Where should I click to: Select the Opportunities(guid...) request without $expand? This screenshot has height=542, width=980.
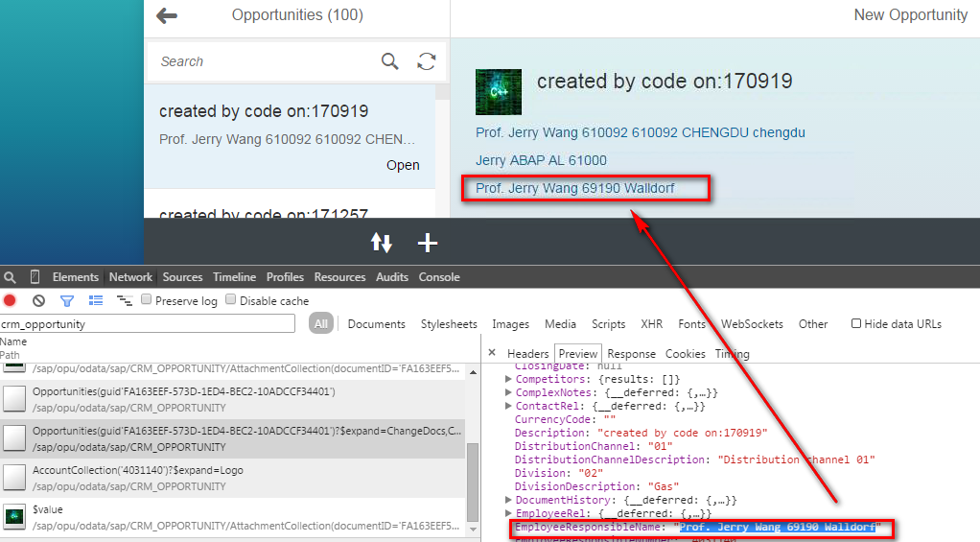(x=232, y=399)
